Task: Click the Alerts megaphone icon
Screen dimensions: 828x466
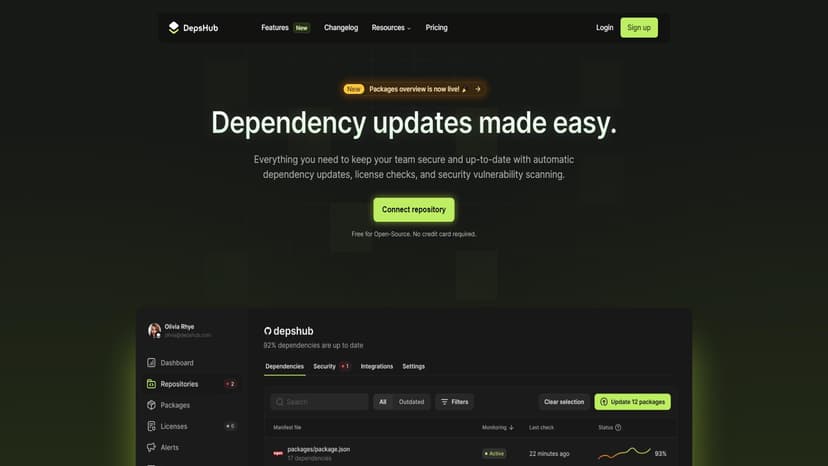Action: click(152, 447)
